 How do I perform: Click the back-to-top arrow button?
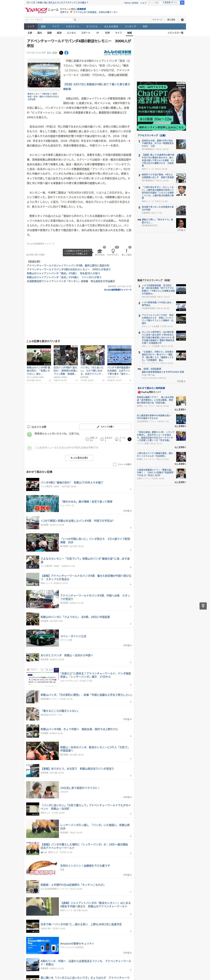coord(203,606)
